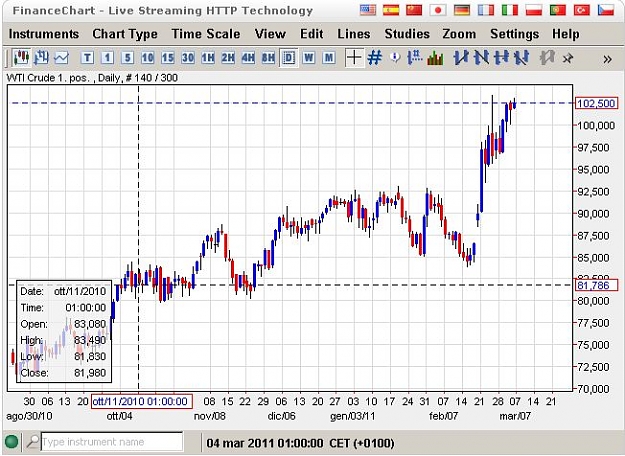Image resolution: width=625 pixels, height=456 pixels.
Task: Open the Zoom menu
Action: point(459,34)
